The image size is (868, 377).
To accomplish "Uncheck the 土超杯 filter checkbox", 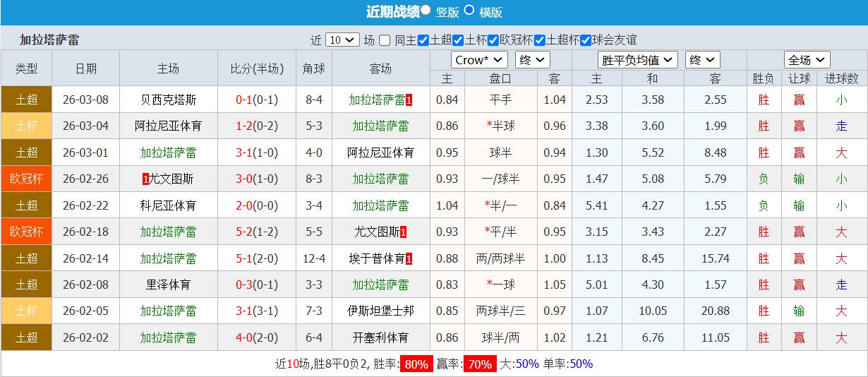I will pyautogui.click(x=540, y=40).
